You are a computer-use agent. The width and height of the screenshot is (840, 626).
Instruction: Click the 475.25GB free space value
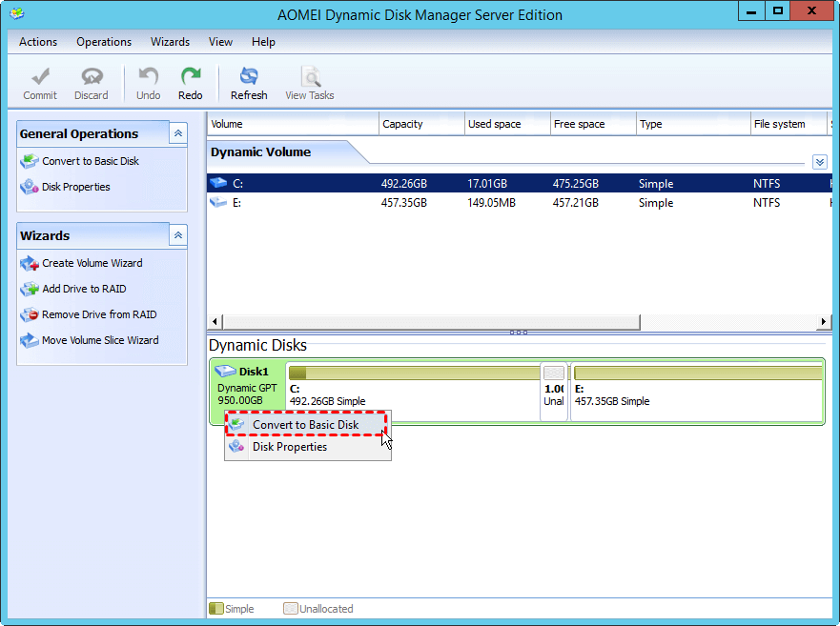click(x=575, y=184)
